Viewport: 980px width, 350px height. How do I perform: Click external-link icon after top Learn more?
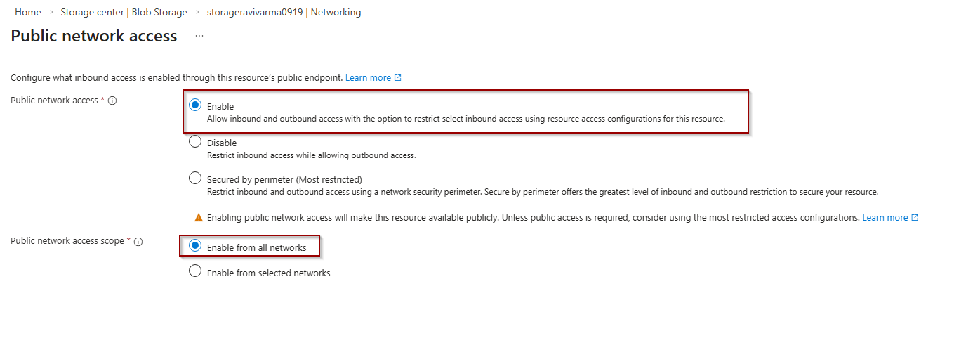[x=398, y=78]
